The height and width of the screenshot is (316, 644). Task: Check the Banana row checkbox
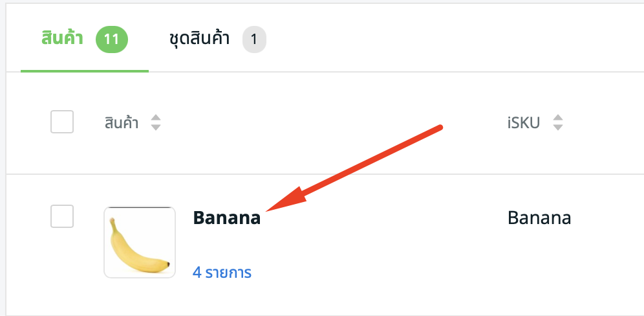pyautogui.click(x=62, y=216)
